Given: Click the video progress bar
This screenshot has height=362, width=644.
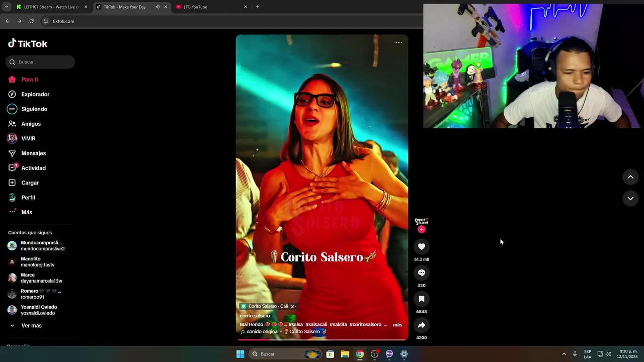Looking at the screenshot, I should [322, 340].
